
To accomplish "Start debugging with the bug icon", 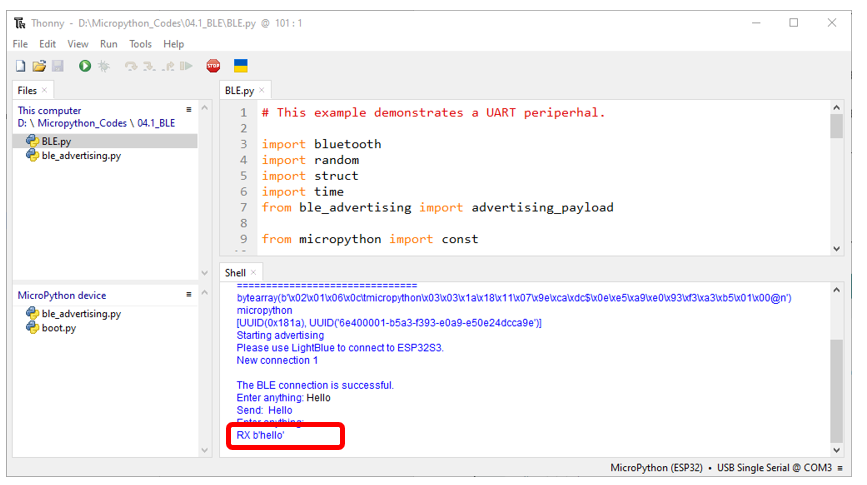I will [103, 66].
